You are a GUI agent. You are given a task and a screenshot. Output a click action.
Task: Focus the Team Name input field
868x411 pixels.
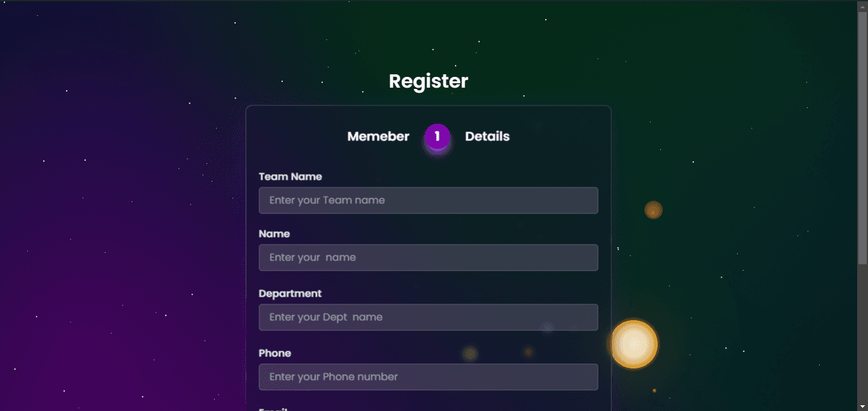(428, 200)
